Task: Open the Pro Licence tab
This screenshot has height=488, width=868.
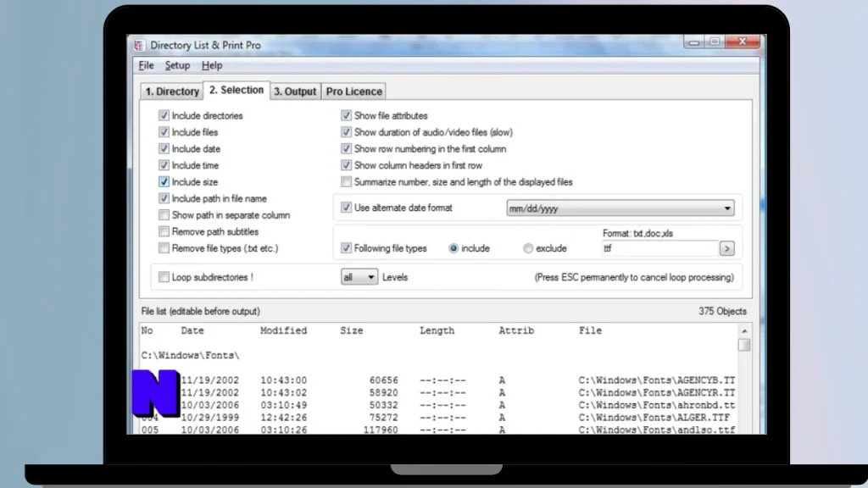Action: [353, 91]
